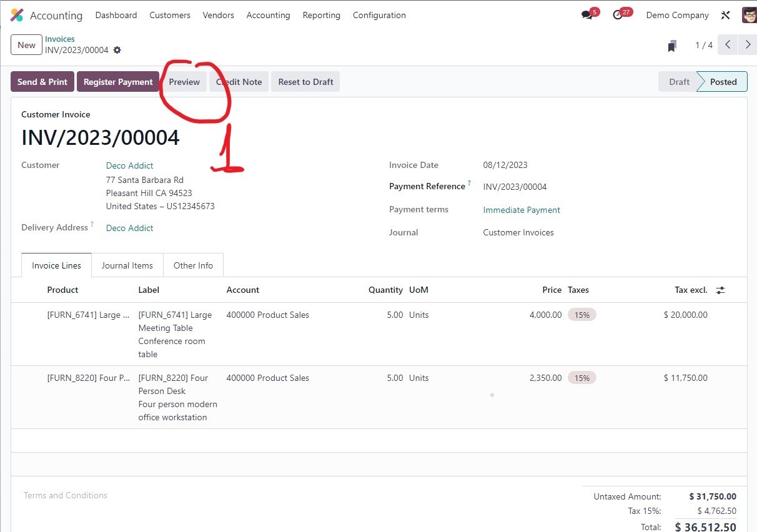757x532 pixels.
Task: Click the Register Payment button
Action: (117, 81)
